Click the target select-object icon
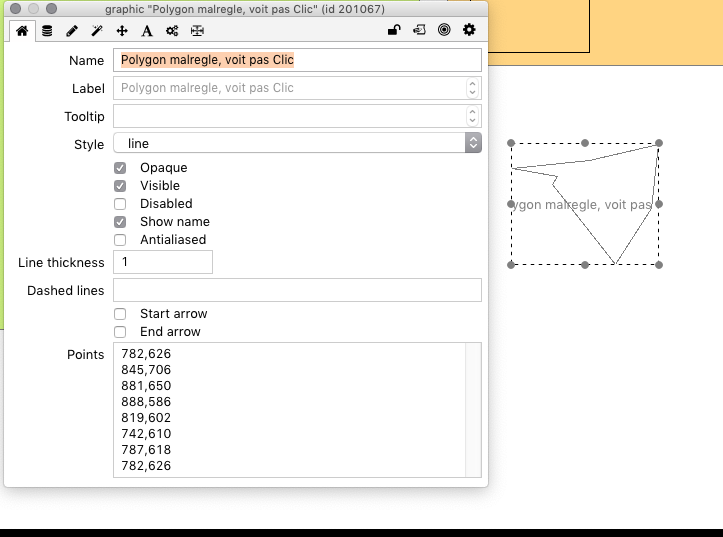 click(444, 31)
